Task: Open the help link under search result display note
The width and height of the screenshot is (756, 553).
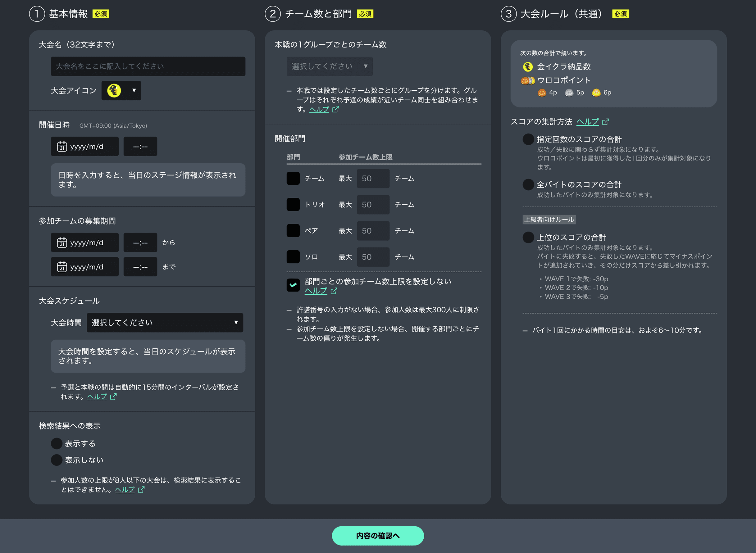Action: click(125, 490)
